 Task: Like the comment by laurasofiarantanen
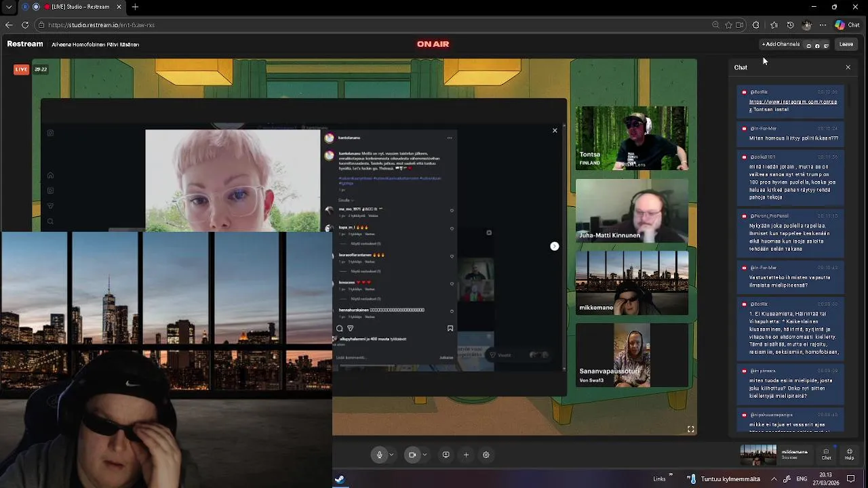[452, 256]
